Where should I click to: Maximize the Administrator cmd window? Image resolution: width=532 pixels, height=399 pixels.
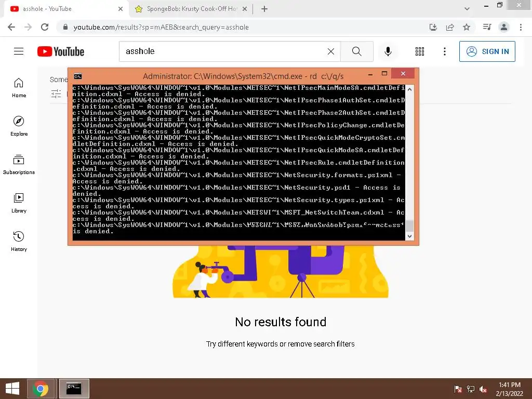pyautogui.click(x=384, y=74)
